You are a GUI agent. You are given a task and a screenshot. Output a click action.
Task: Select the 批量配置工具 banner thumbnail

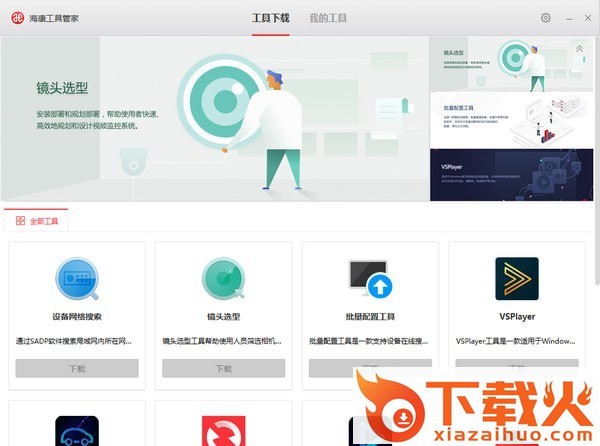(512, 120)
